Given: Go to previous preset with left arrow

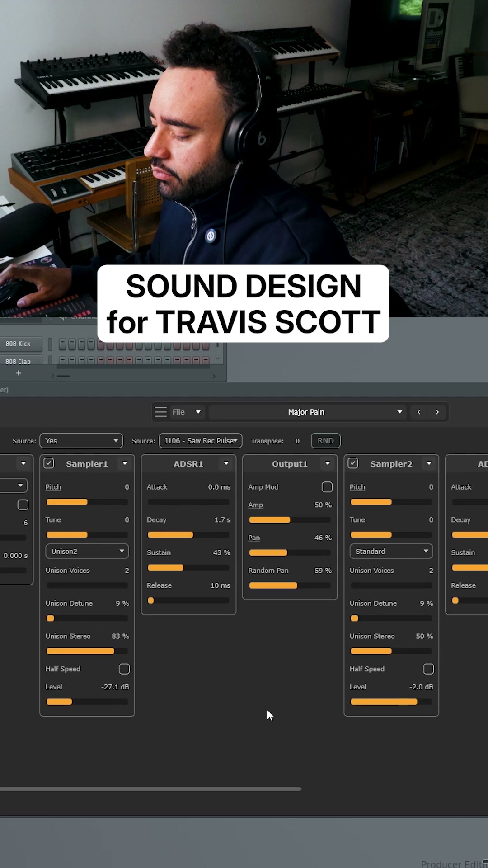Looking at the screenshot, I should click(x=419, y=412).
